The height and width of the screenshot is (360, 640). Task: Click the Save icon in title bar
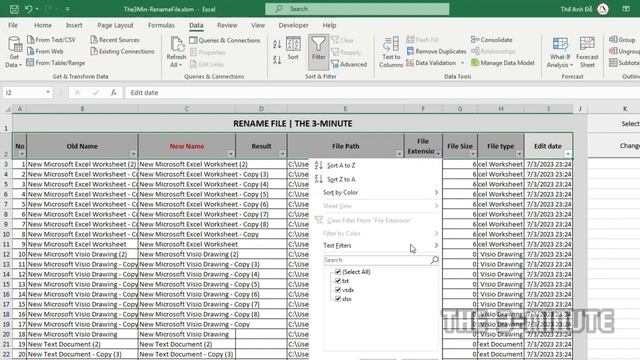click(x=14, y=9)
